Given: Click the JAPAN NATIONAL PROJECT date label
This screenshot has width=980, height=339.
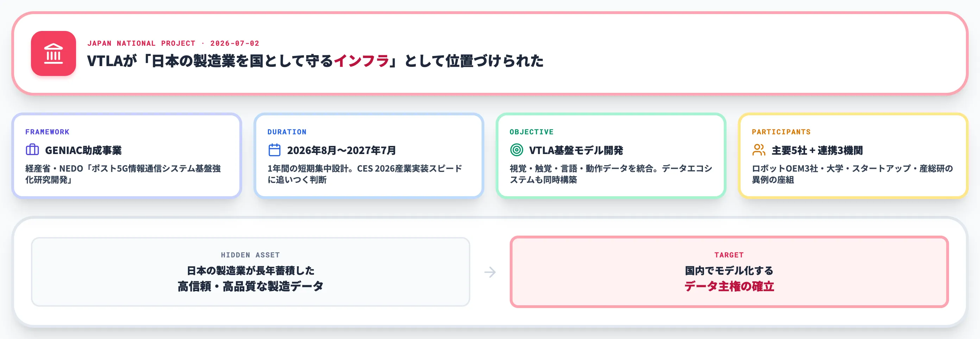Looking at the screenshot, I should point(173,43).
